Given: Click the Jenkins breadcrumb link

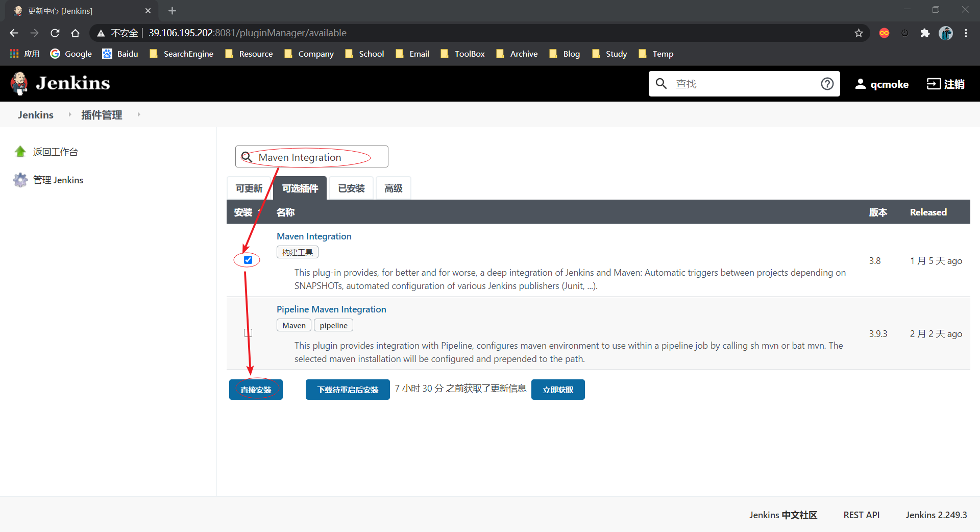Looking at the screenshot, I should coord(36,115).
